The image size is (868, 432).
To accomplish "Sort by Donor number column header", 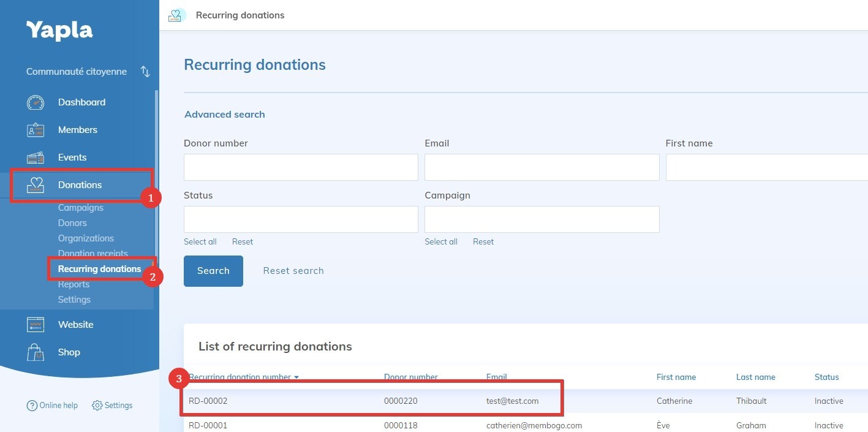I will [411, 377].
